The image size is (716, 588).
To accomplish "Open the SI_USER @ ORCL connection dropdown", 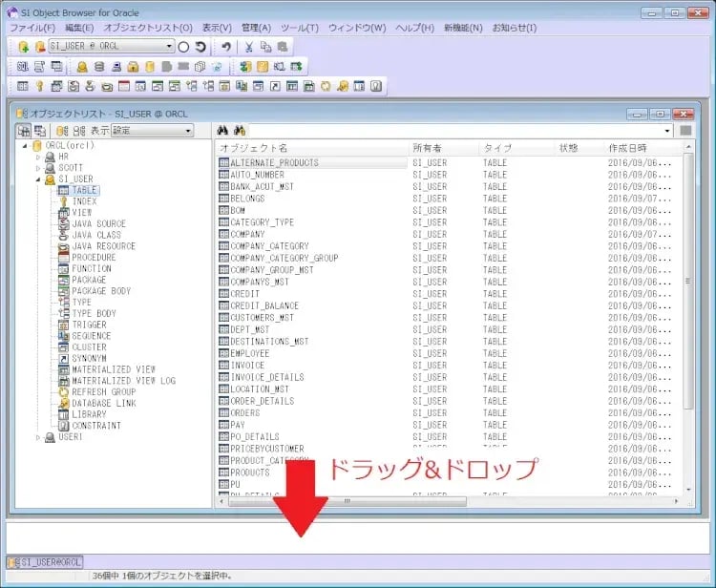I will (x=169, y=47).
